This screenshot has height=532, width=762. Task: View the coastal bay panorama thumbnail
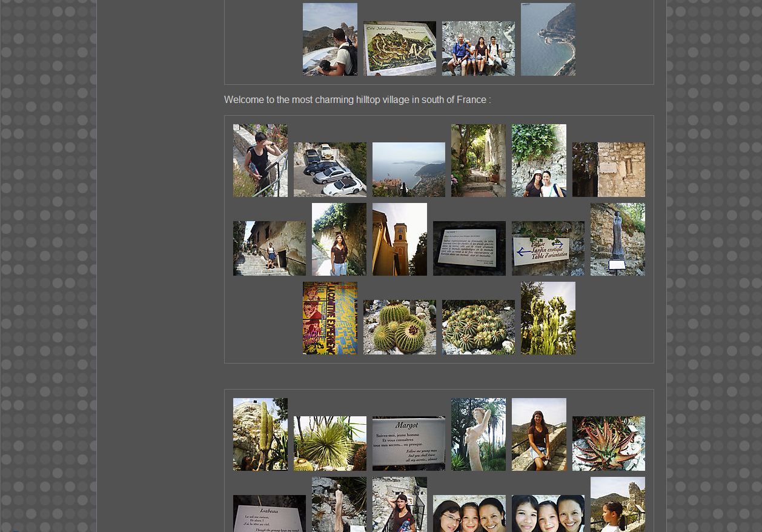408,169
